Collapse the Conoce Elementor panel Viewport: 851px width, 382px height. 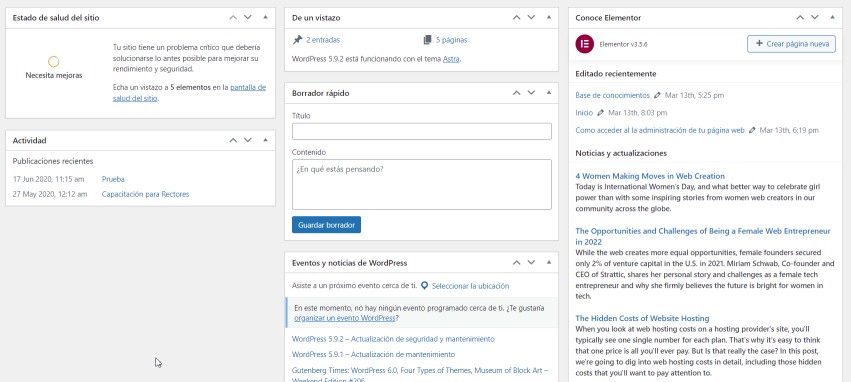[x=832, y=17]
